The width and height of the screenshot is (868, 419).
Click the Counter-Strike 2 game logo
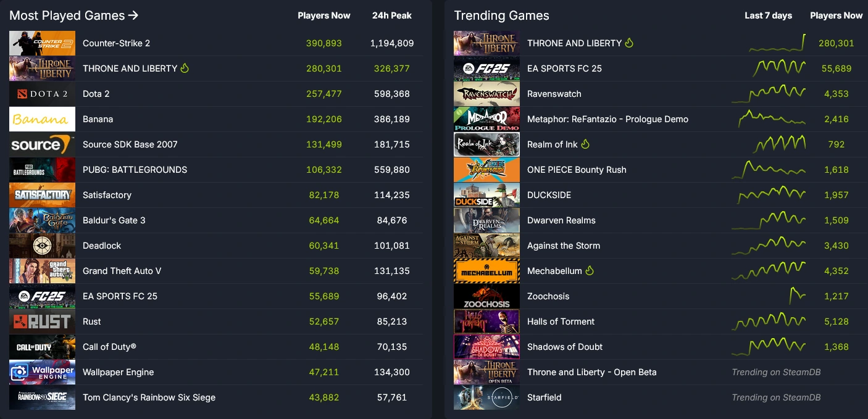click(x=42, y=43)
